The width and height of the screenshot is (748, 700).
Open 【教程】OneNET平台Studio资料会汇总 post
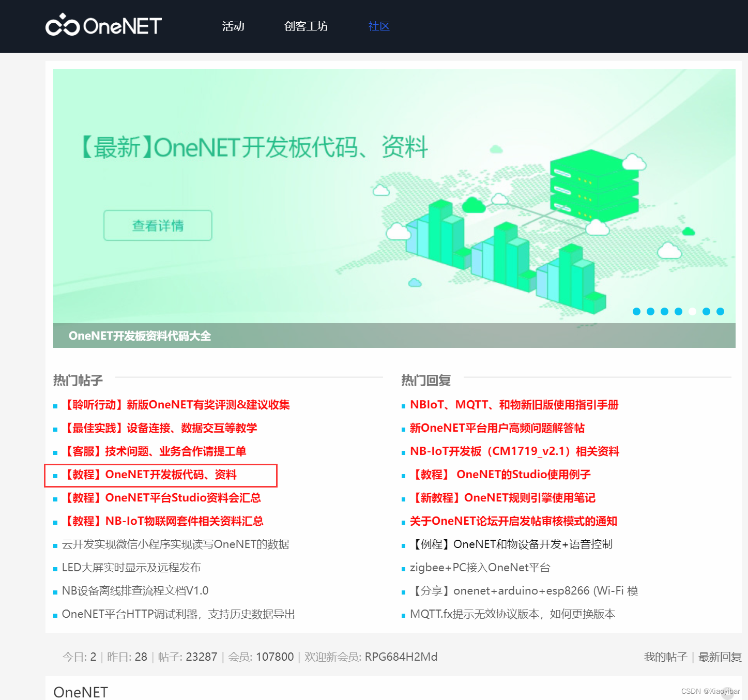coord(161,498)
